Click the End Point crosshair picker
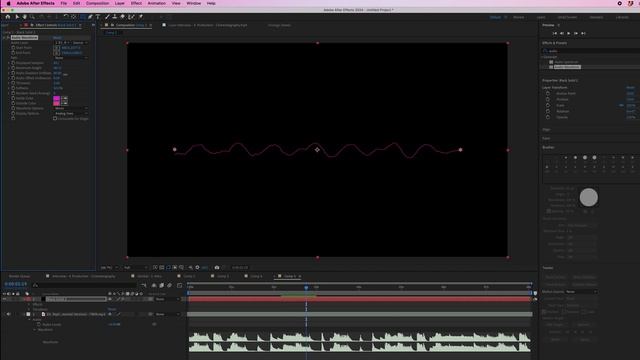Viewport: 640px width, 360px height. click(x=57, y=53)
